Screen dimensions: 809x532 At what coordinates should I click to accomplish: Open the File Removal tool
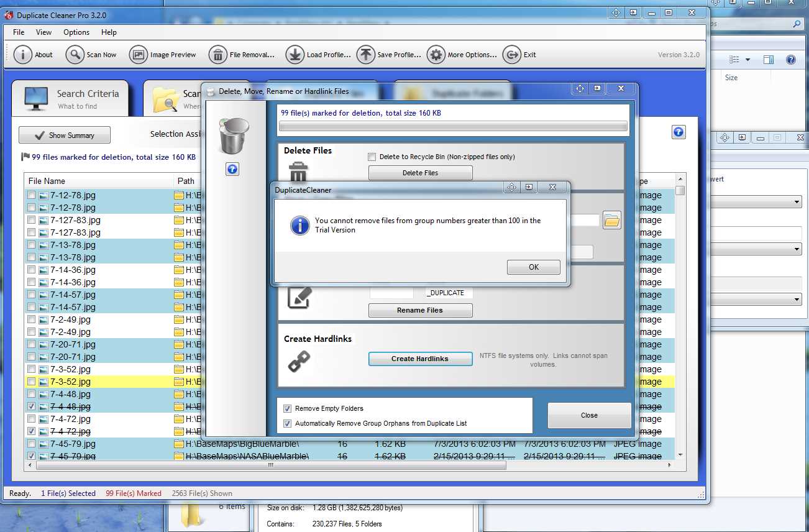[x=218, y=55]
